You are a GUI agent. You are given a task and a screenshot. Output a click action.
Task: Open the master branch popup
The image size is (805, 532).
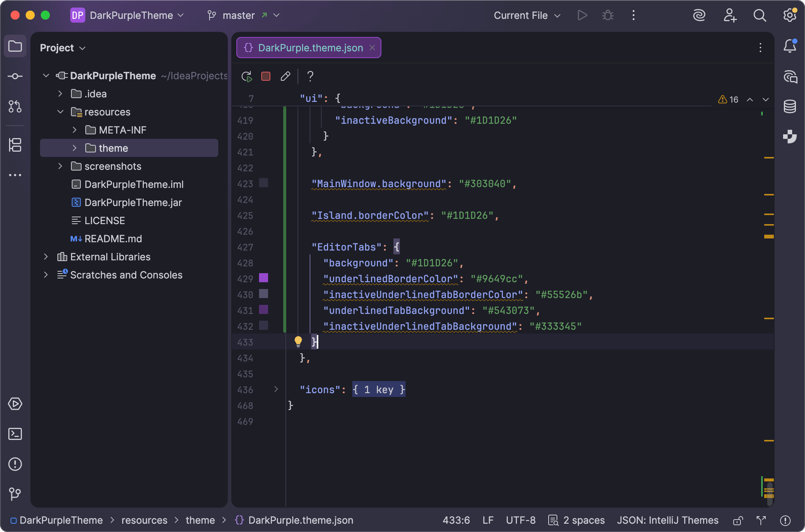tap(239, 15)
